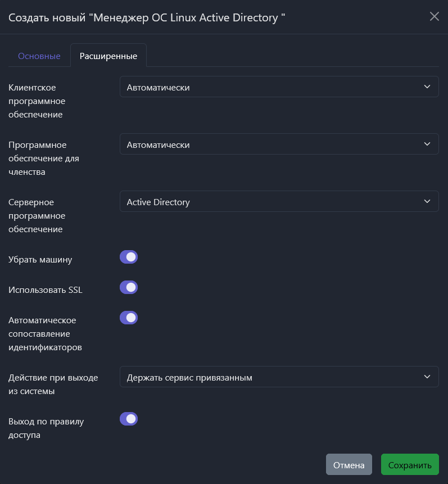Toggle Автоматическое сопоставление идентификаторов switch
Viewport: 448px width, 484px height.
129,318
